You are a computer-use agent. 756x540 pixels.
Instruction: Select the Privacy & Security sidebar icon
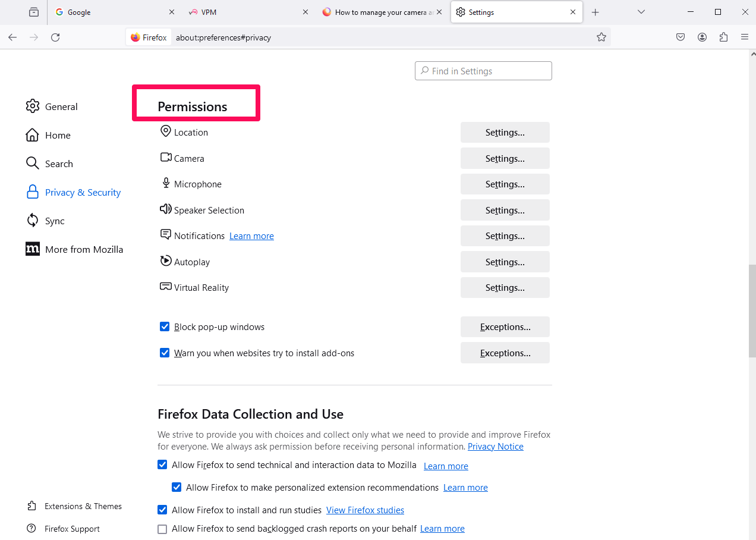point(33,191)
